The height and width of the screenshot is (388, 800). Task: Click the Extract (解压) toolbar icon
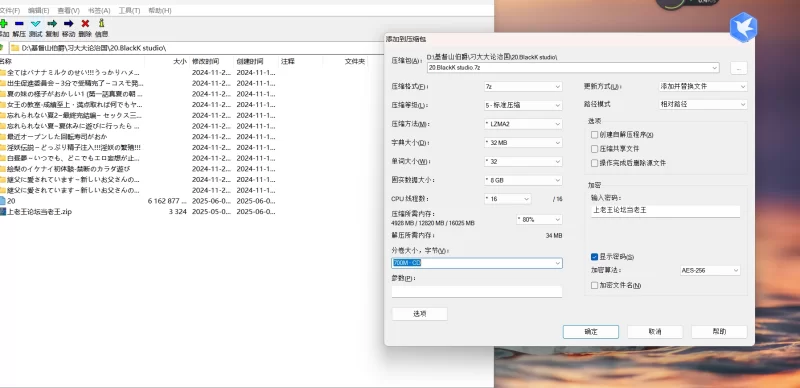[19, 23]
